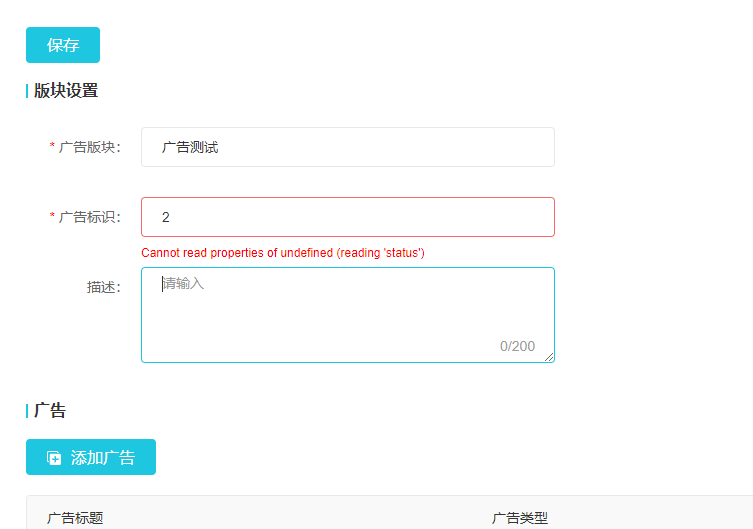This screenshot has height=529, width=753.
Task: Select the 广告标题 column header
Action: 75,518
